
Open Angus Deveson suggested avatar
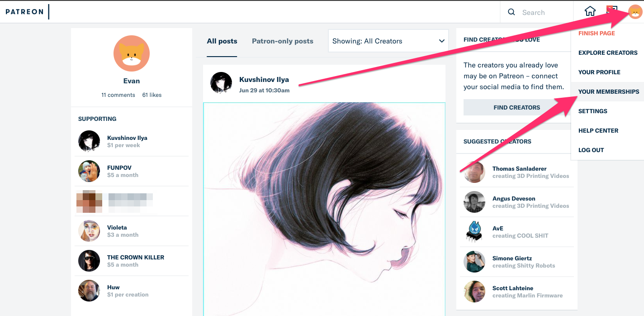474,202
